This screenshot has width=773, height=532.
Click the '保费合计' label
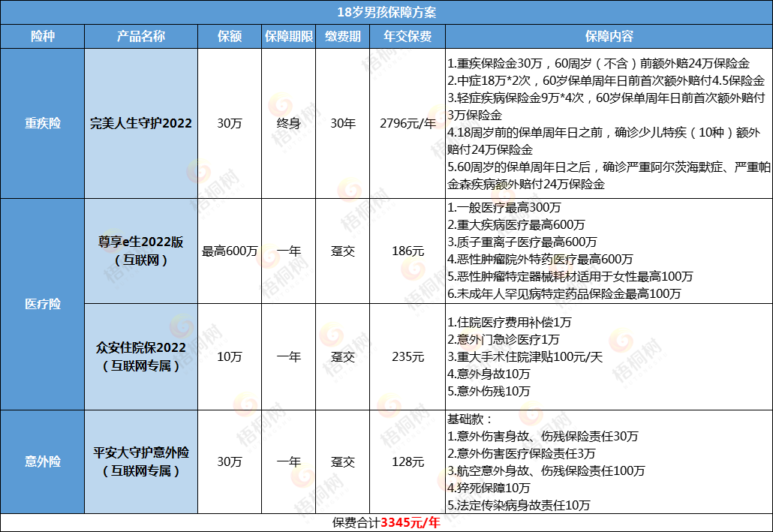pos(356,523)
